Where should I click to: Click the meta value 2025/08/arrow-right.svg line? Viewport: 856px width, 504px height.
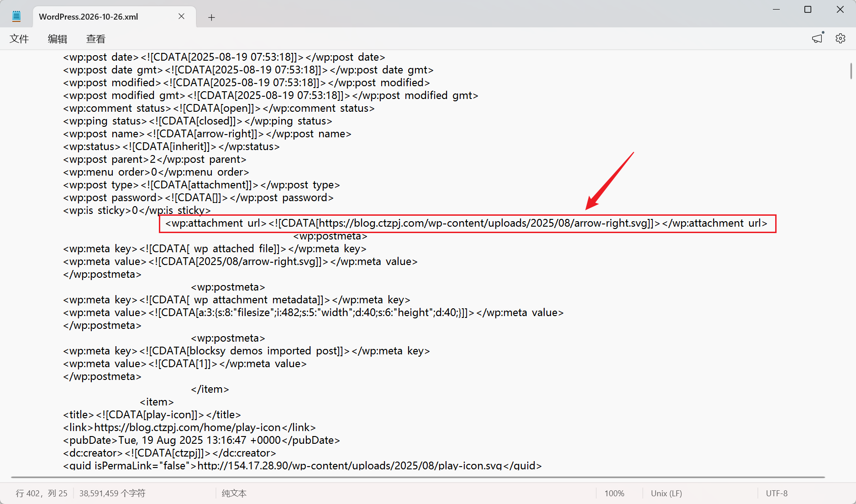[240, 261]
